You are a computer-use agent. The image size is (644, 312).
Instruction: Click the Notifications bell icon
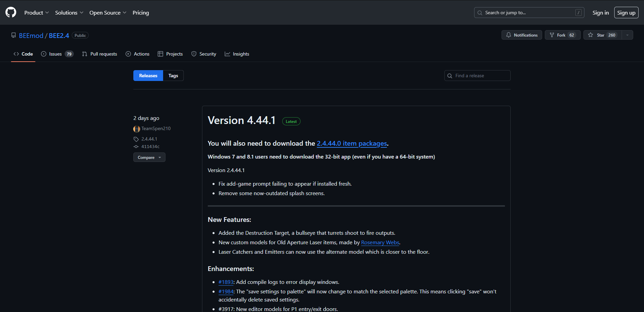tap(509, 35)
